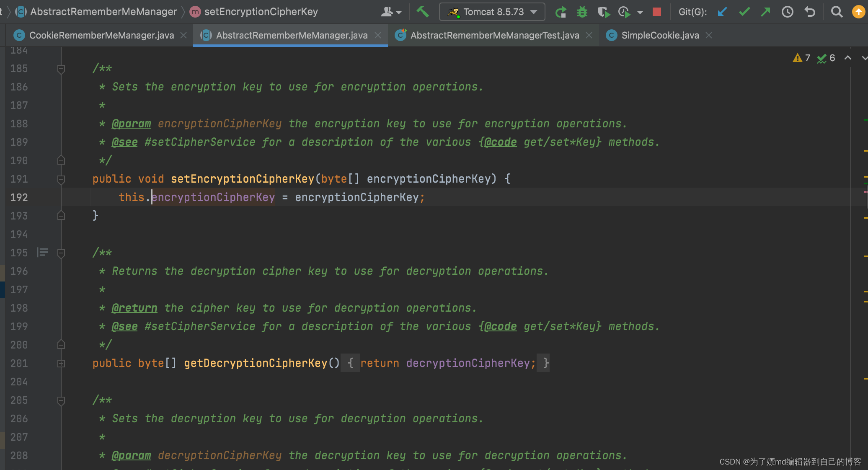The height and width of the screenshot is (470, 868).
Task: Expand the profiler options dropdown arrow
Action: click(x=640, y=13)
